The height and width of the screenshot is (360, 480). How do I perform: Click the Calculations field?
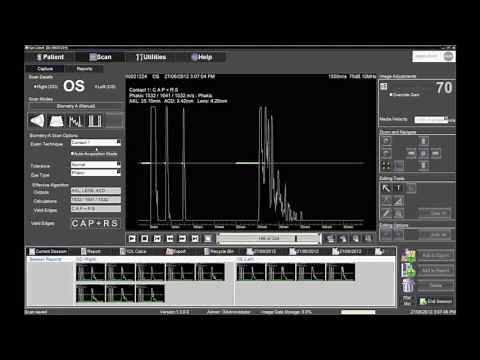96,200
